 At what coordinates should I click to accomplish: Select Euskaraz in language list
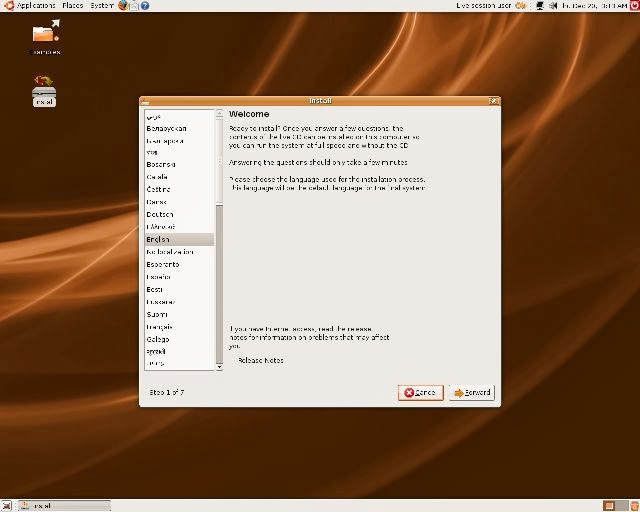coord(179,302)
